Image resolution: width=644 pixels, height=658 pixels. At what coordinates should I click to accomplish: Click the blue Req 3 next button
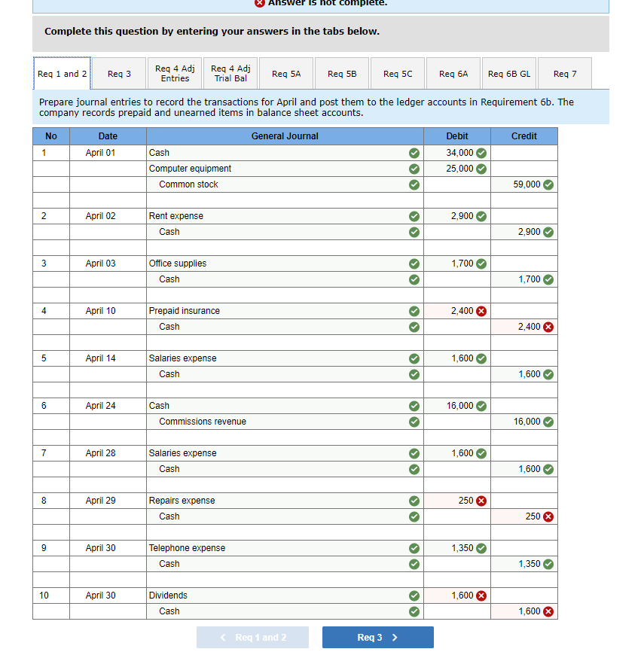pos(378,638)
